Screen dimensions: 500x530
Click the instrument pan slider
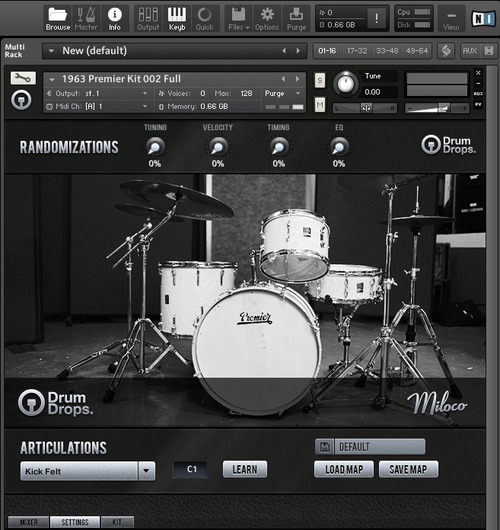[x=365, y=108]
